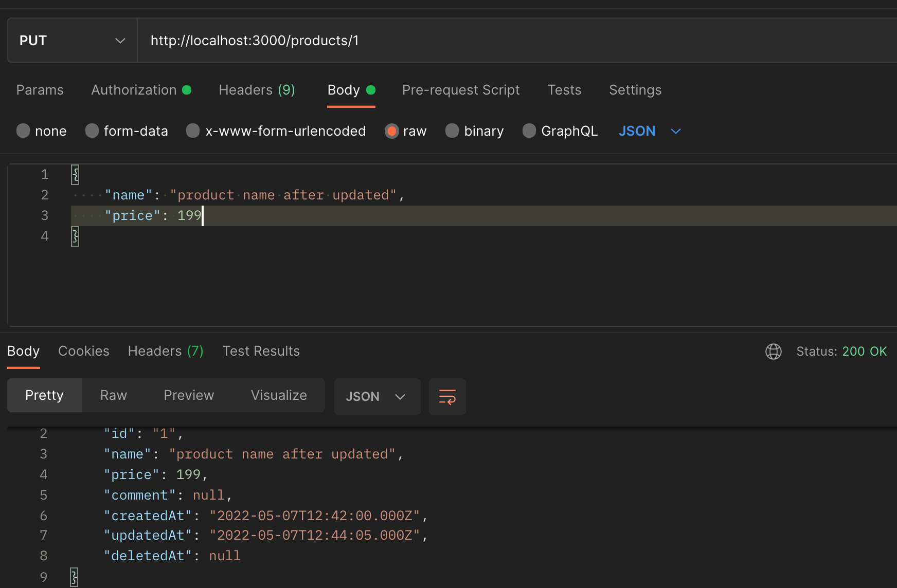Click the globe network icon beside Status
The width and height of the screenshot is (897, 588).
click(x=773, y=352)
